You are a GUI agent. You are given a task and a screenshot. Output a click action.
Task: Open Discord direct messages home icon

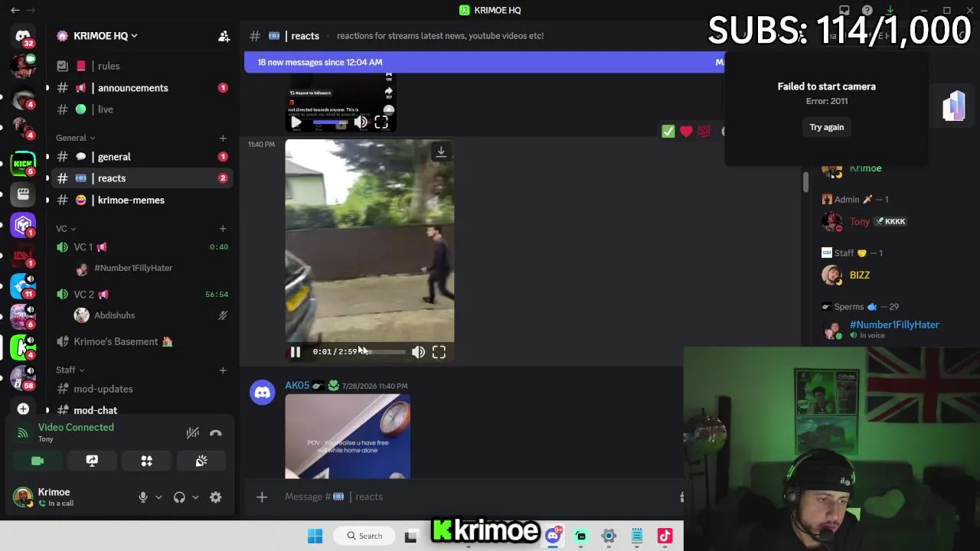23,36
